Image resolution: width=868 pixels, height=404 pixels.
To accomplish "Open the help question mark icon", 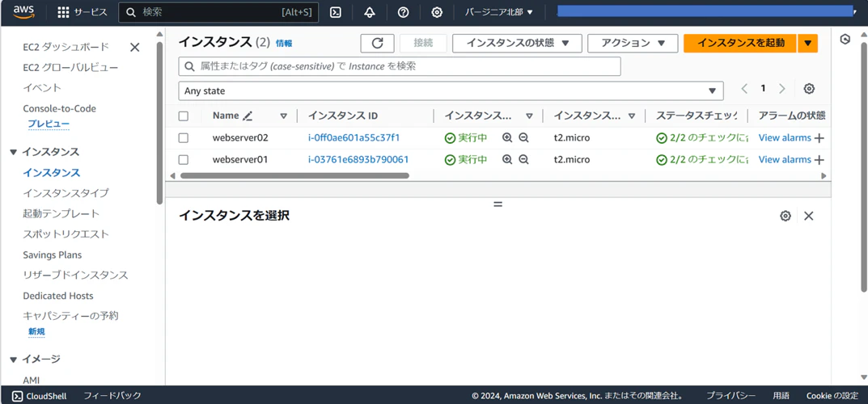I will pos(404,12).
